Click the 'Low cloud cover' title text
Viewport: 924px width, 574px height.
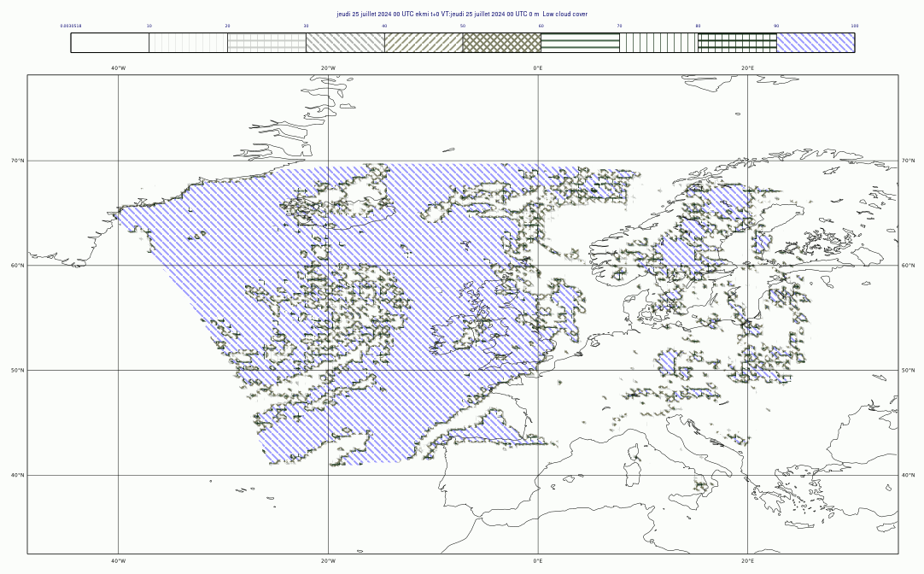(x=564, y=15)
